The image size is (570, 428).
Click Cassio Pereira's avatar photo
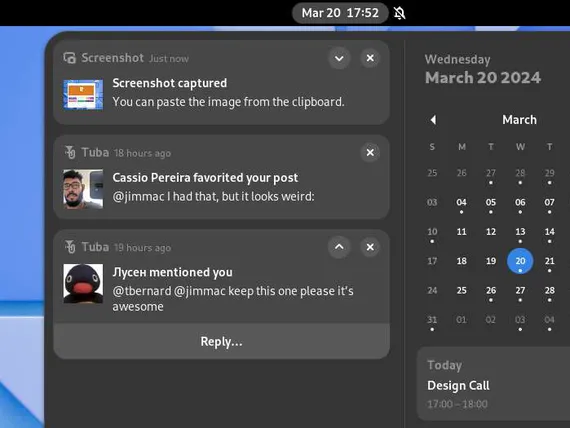tap(83, 189)
